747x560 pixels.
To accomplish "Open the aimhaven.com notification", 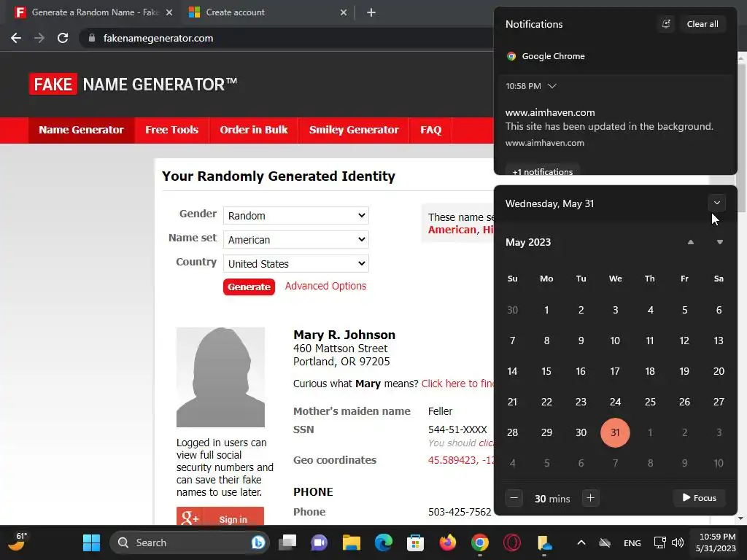I will click(615, 127).
